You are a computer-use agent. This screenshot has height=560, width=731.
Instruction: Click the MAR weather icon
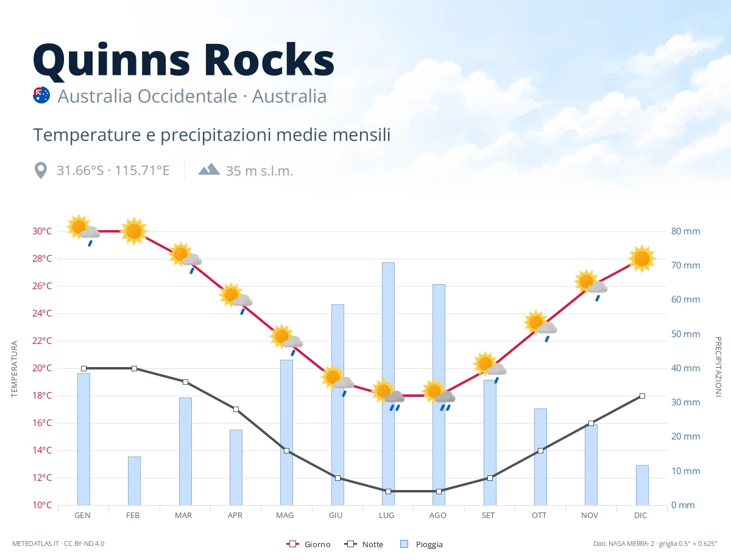click(185, 257)
